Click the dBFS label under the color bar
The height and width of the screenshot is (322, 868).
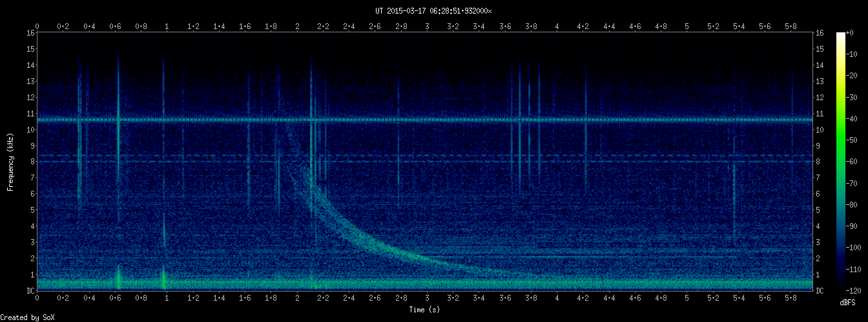848,303
